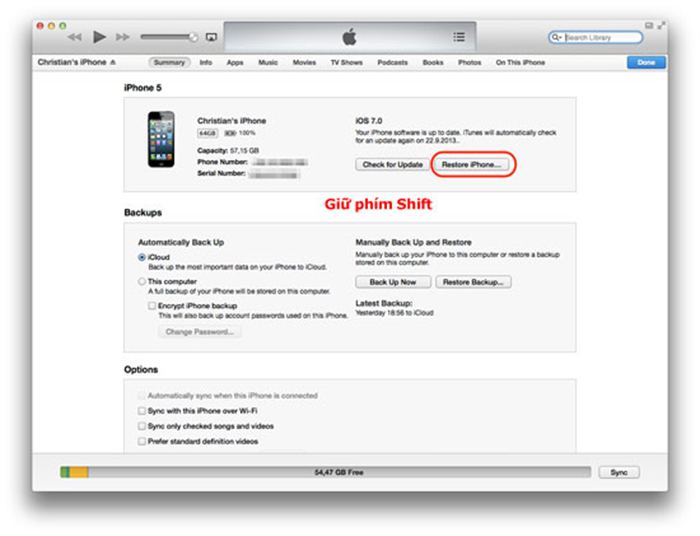Skip forward with the fast-forward icon
The height and width of the screenshot is (536, 700).
click(123, 37)
